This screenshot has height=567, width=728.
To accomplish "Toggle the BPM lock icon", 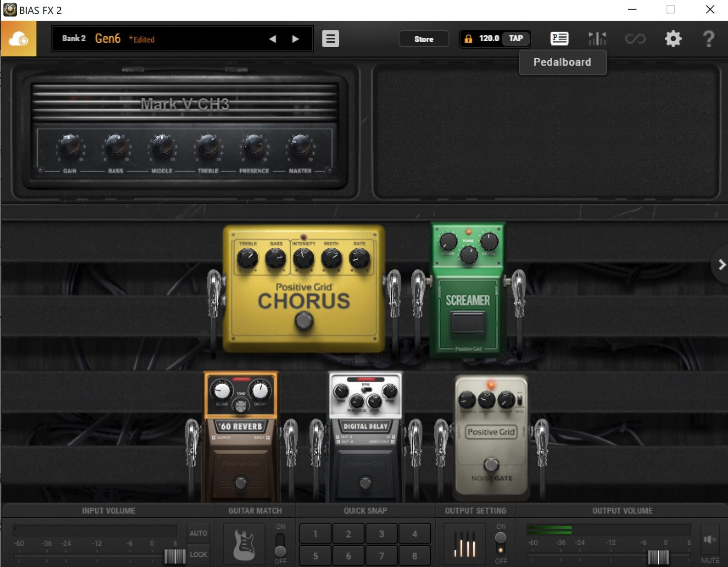I will pos(468,39).
